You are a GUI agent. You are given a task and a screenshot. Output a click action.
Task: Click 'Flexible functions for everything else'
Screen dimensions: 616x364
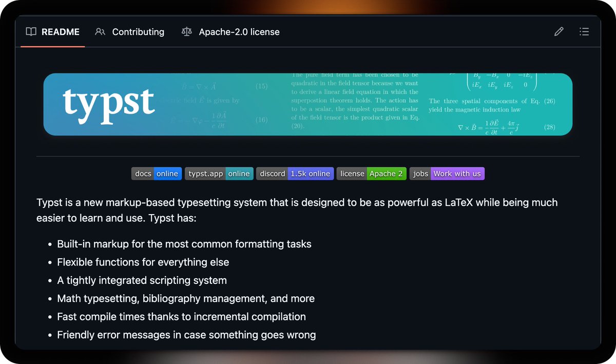click(143, 262)
